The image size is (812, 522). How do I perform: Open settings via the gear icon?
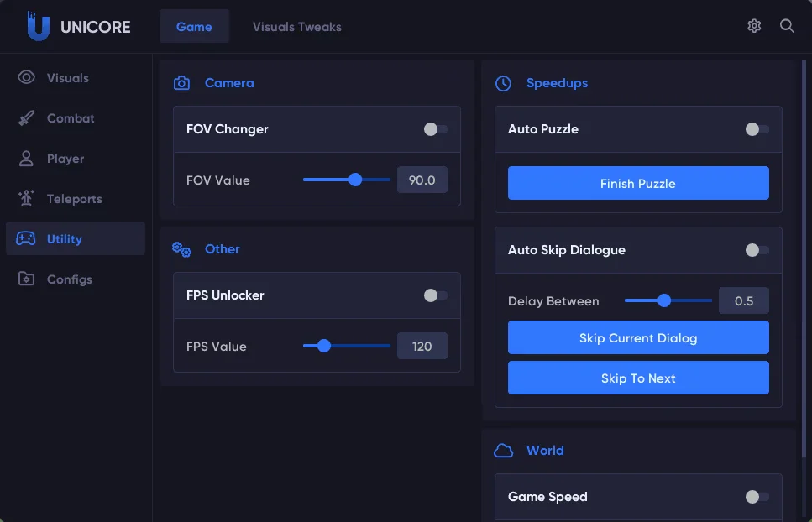tap(754, 26)
